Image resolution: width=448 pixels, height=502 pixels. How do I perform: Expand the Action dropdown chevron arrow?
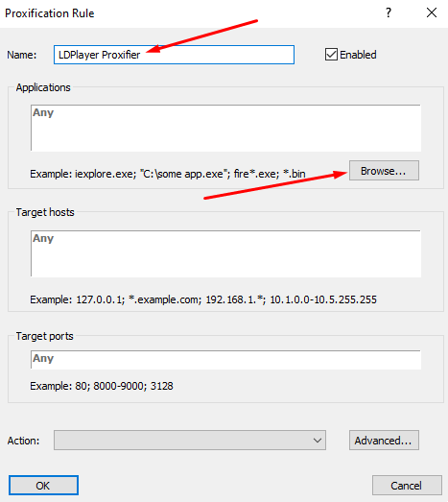point(318,441)
